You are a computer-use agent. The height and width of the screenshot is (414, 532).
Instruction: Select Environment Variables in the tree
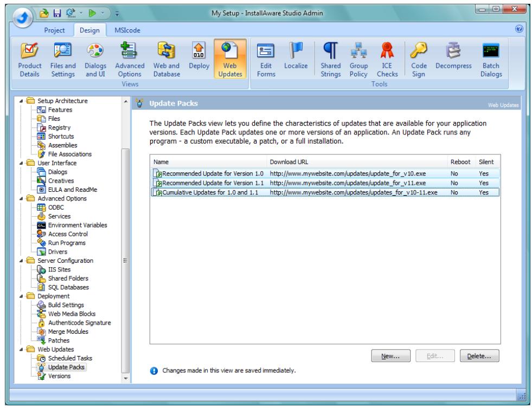click(x=78, y=225)
